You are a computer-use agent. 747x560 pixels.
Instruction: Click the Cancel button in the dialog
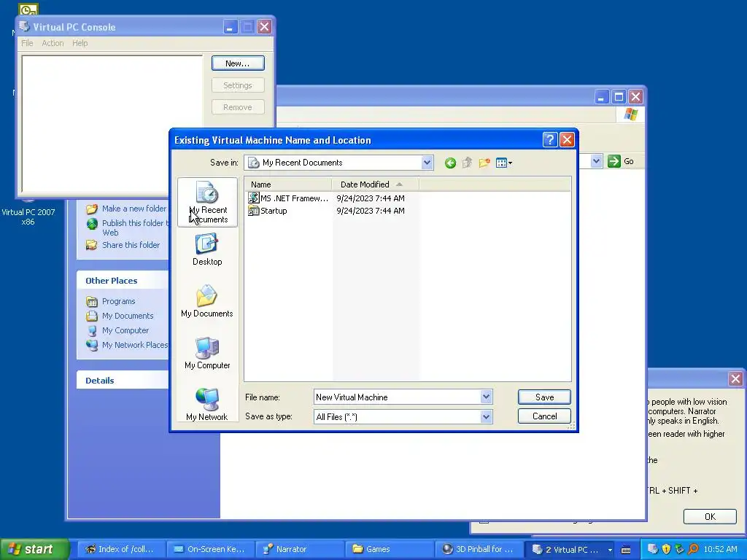pos(544,416)
